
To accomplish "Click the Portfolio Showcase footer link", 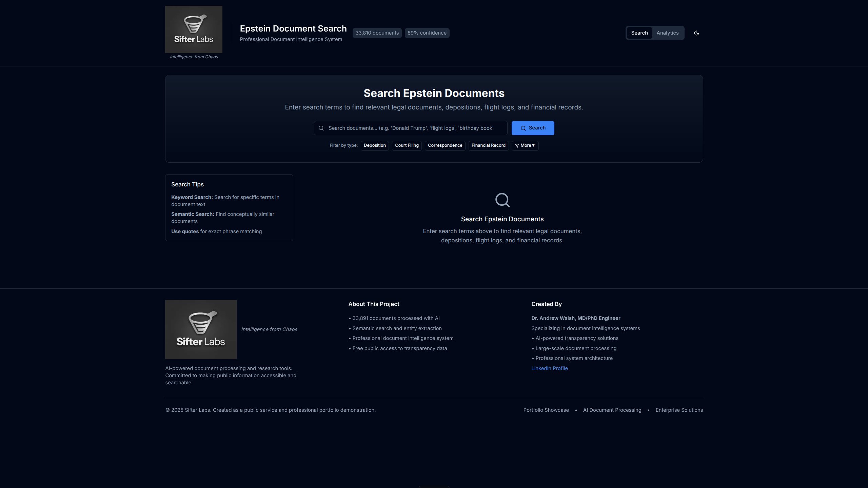I will (x=546, y=410).
